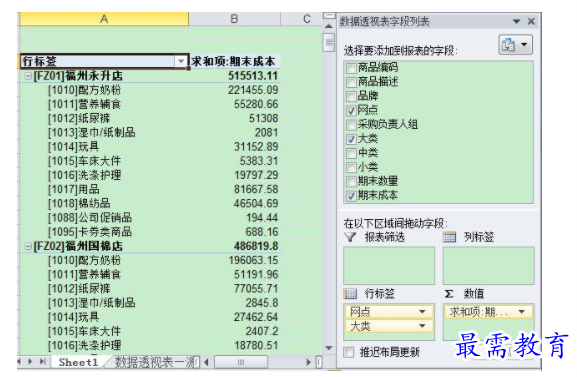Check the 小类 field checkbox

351,168
